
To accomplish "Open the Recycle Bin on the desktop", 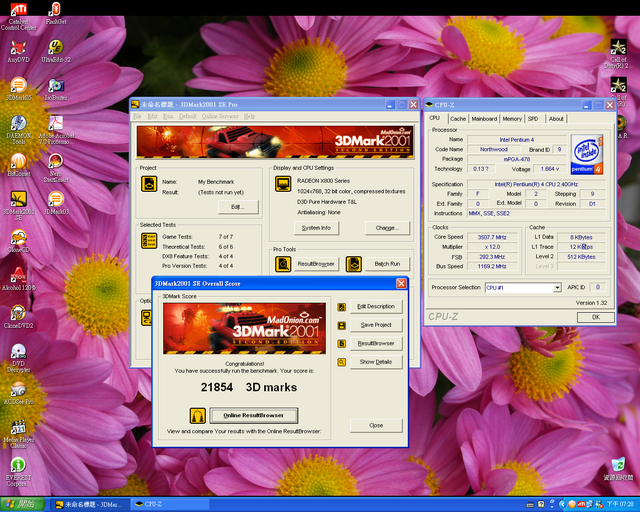I will coord(618,469).
